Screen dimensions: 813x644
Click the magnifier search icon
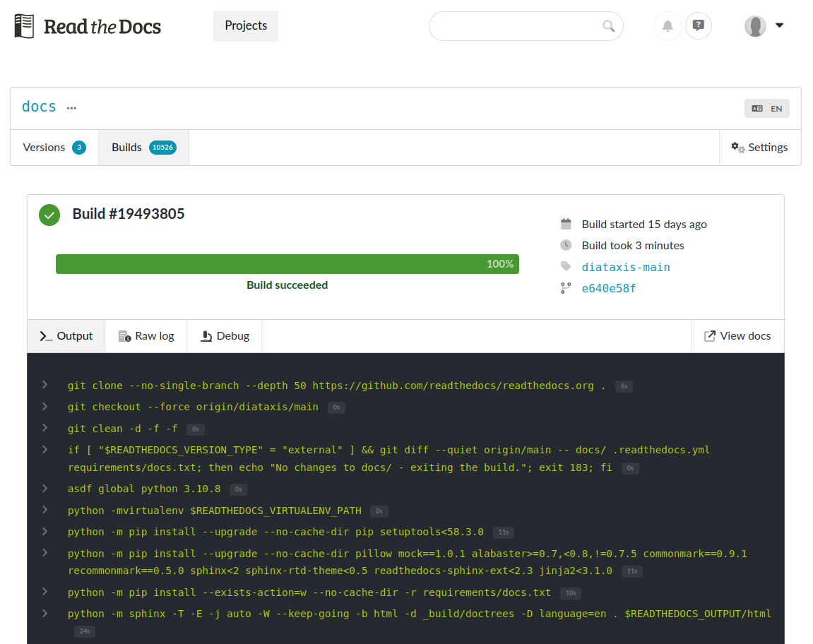(x=608, y=26)
